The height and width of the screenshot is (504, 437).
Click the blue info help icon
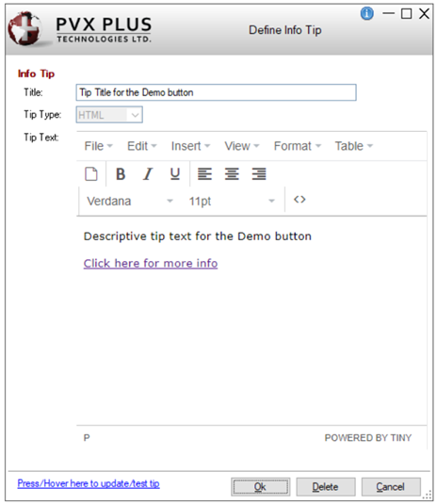coord(367,14)
